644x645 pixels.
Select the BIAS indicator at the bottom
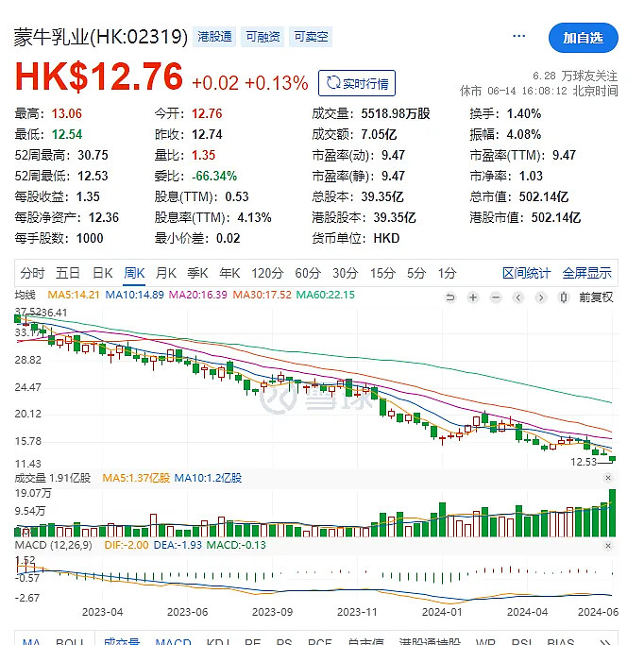(x=561, y=642)
